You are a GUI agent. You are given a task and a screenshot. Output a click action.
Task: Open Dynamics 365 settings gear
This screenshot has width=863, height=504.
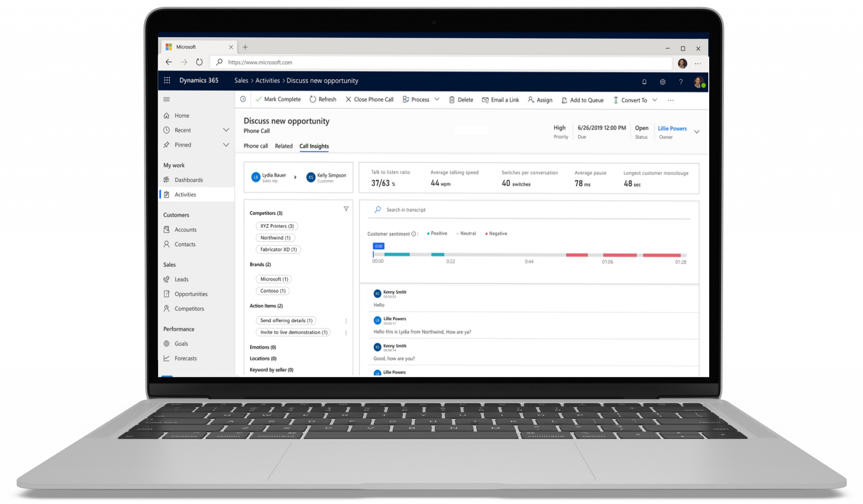[662, 82]
